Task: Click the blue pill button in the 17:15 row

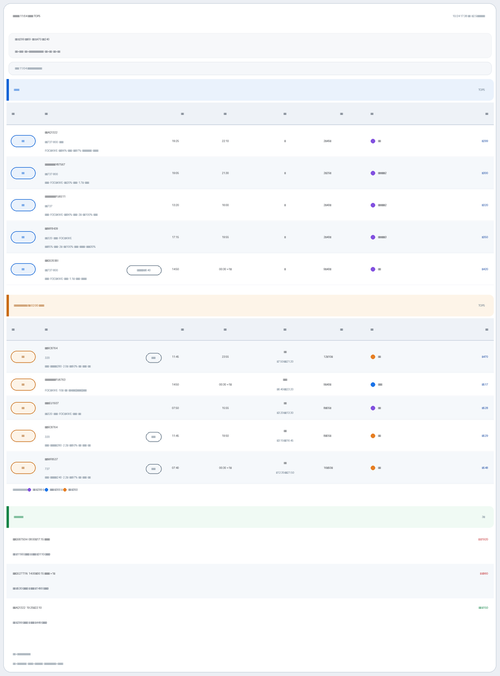Action: pos(23,237)
